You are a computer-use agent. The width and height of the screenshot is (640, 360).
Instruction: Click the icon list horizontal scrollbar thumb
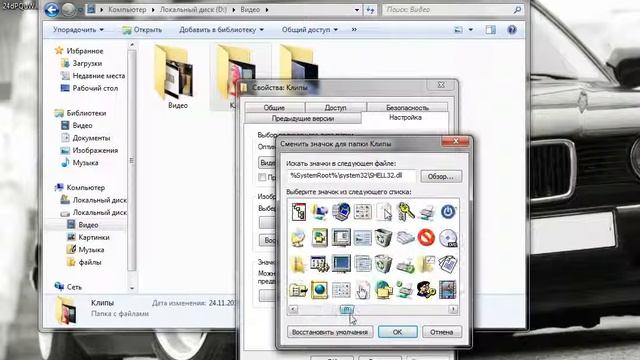(347, 309)
